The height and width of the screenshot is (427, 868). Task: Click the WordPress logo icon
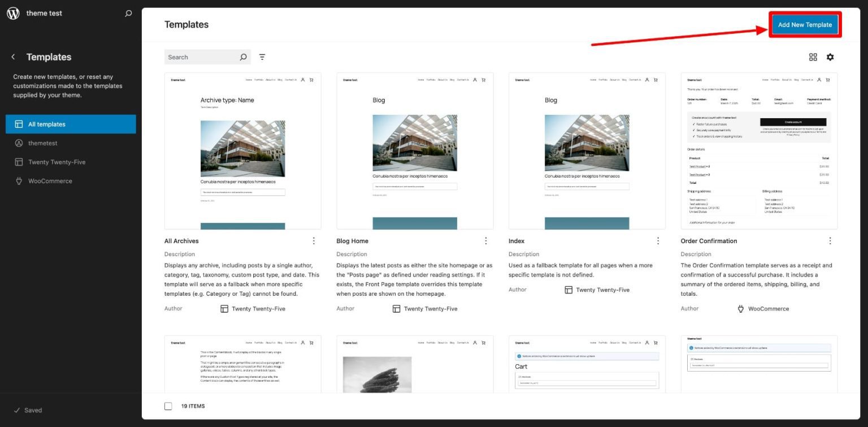[13, 14]
